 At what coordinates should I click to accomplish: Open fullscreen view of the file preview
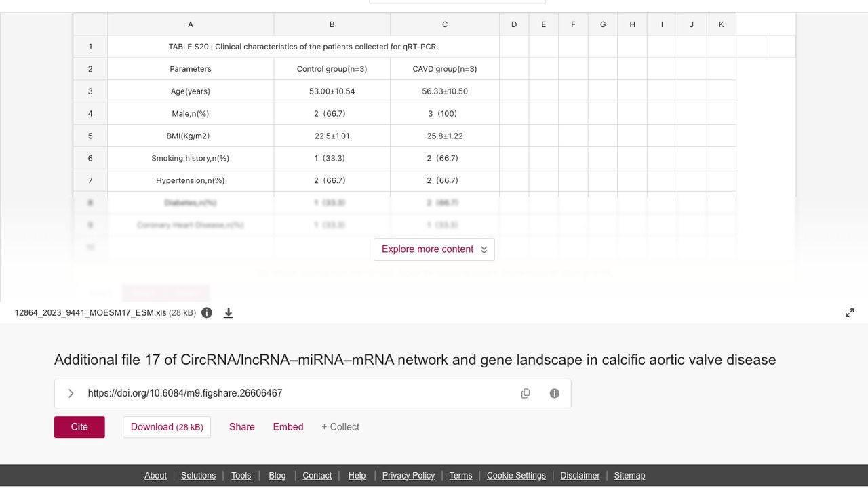850,312
